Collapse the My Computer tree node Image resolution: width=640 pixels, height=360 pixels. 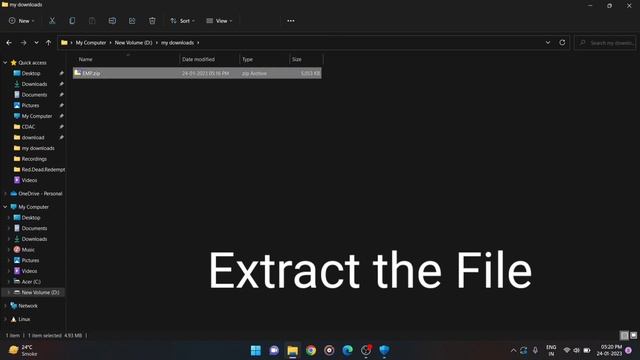point(5,207)
